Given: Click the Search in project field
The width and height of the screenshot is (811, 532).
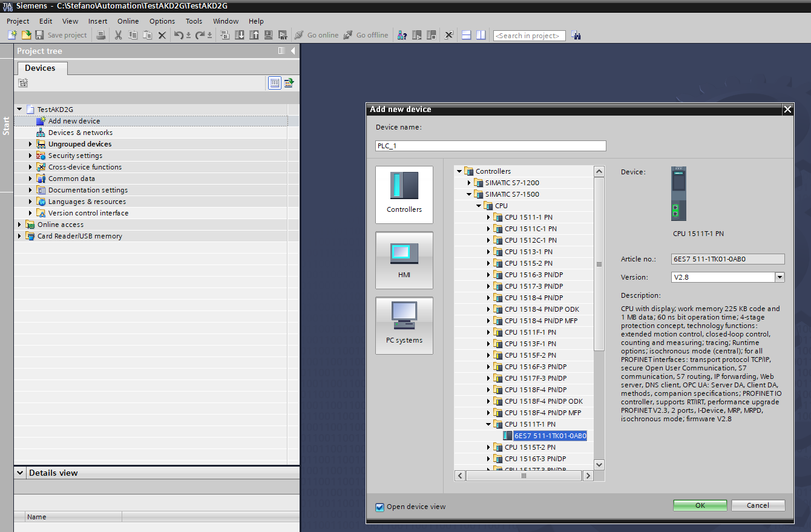Looking at the screenshot, I should point(529,36).
